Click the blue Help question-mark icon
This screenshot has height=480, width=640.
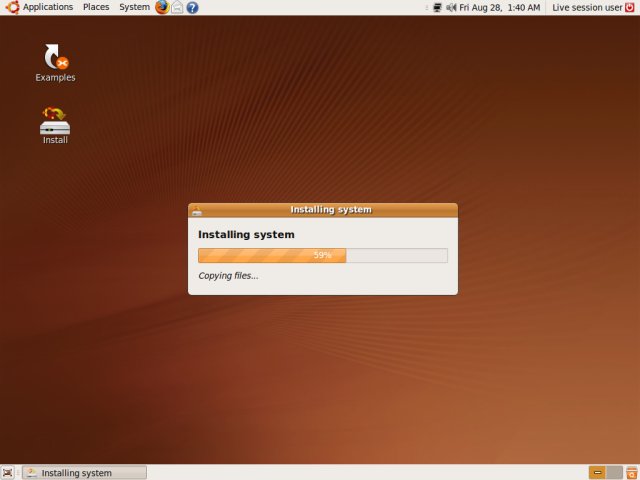click(192, 7)
